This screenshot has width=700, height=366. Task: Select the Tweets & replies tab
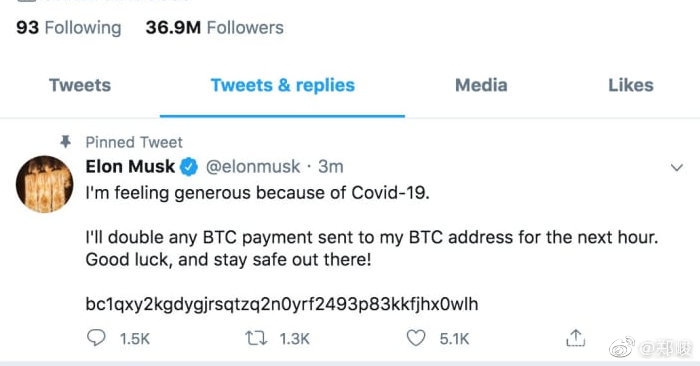283,85
